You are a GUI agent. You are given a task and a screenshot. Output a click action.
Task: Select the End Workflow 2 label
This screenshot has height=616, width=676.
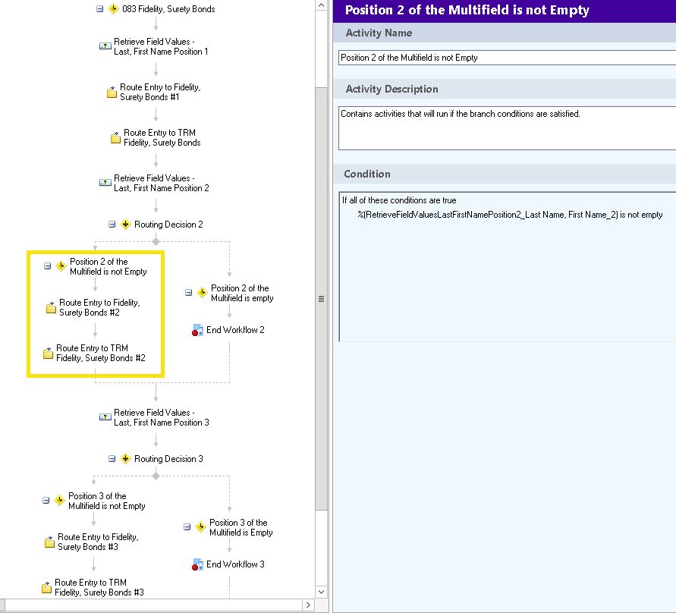[235, 330]
